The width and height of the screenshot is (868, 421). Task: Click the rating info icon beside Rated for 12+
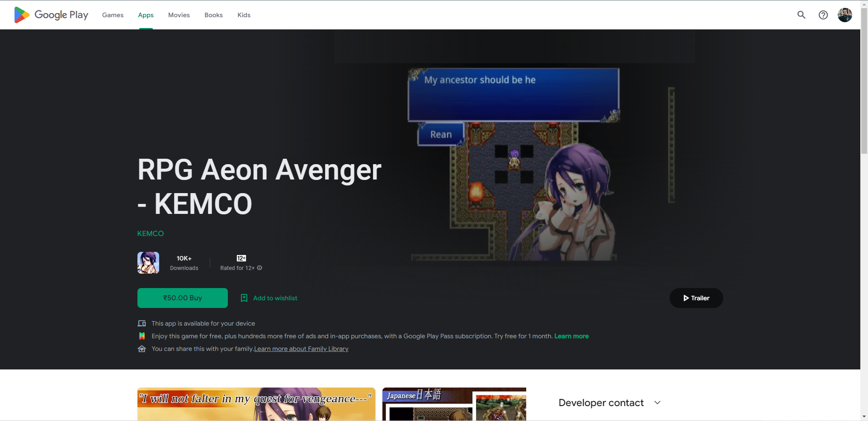click(x=259, y=268)
